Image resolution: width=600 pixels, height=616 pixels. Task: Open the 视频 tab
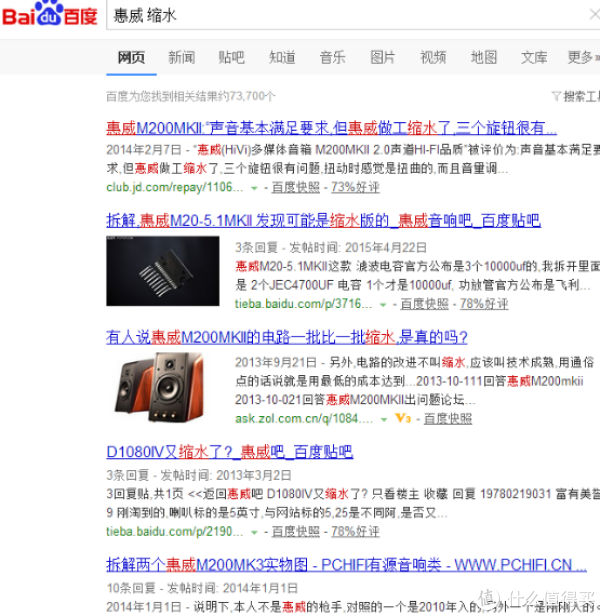tap(433, 58)
